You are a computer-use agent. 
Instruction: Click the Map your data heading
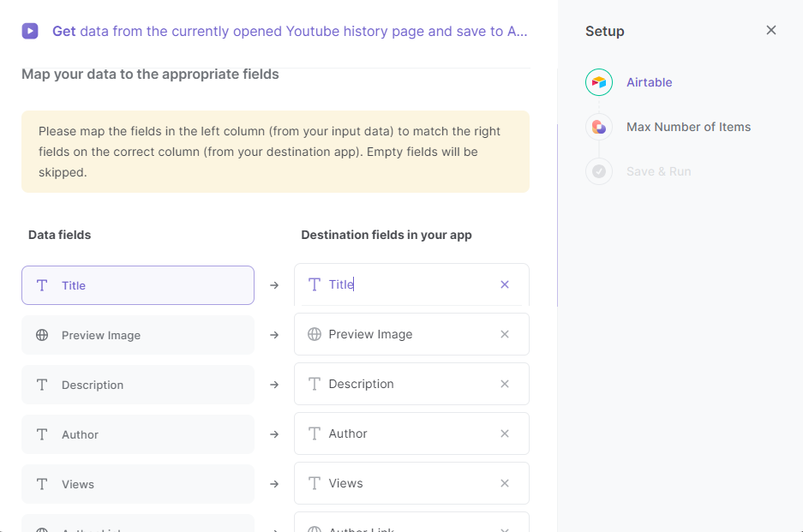click(x=150, y=75)
